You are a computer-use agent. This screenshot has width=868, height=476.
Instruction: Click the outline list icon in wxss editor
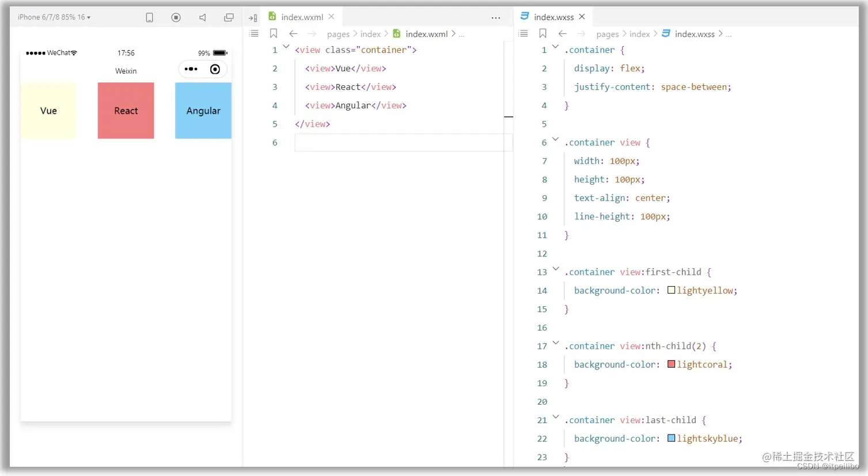(x=523, y=34)
